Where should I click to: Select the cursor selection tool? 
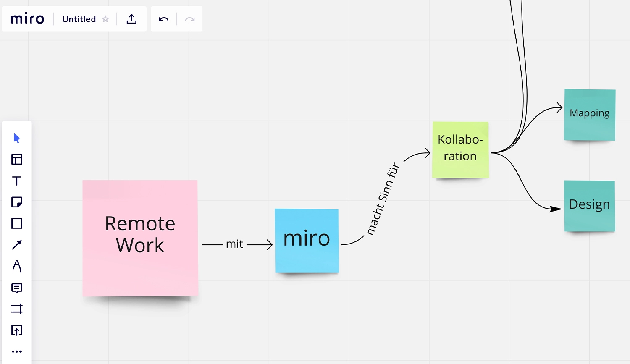(17, 138)
